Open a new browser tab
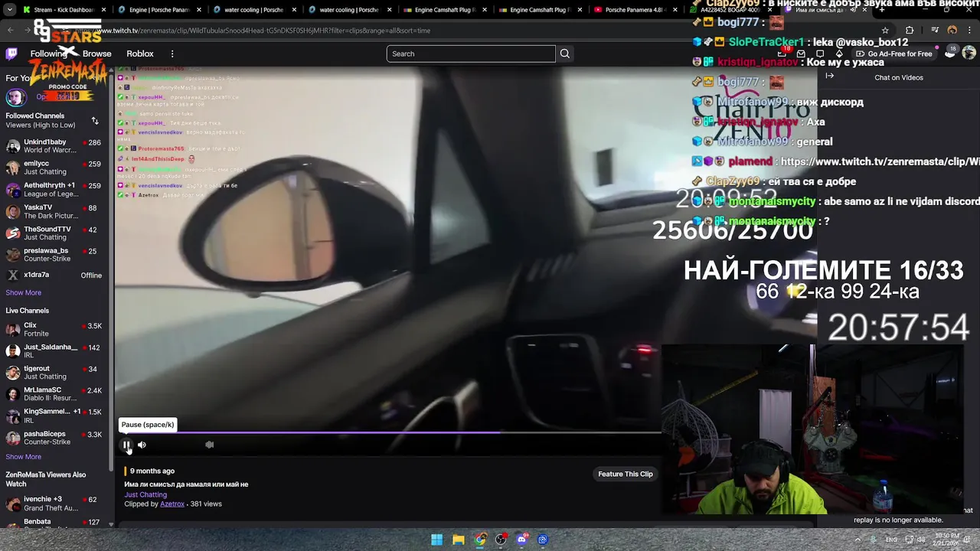 point(882,10)
